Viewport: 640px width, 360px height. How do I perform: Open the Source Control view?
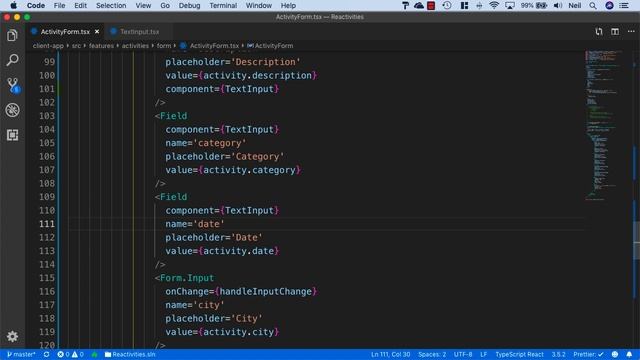[x=13, y=85]
